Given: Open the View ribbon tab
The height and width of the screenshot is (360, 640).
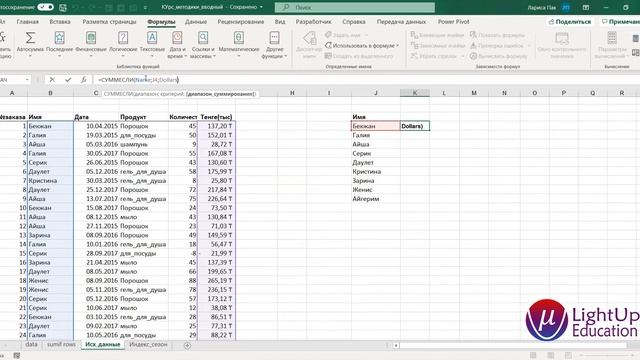Looking at the screenshot, I should (x=280, y=22).
